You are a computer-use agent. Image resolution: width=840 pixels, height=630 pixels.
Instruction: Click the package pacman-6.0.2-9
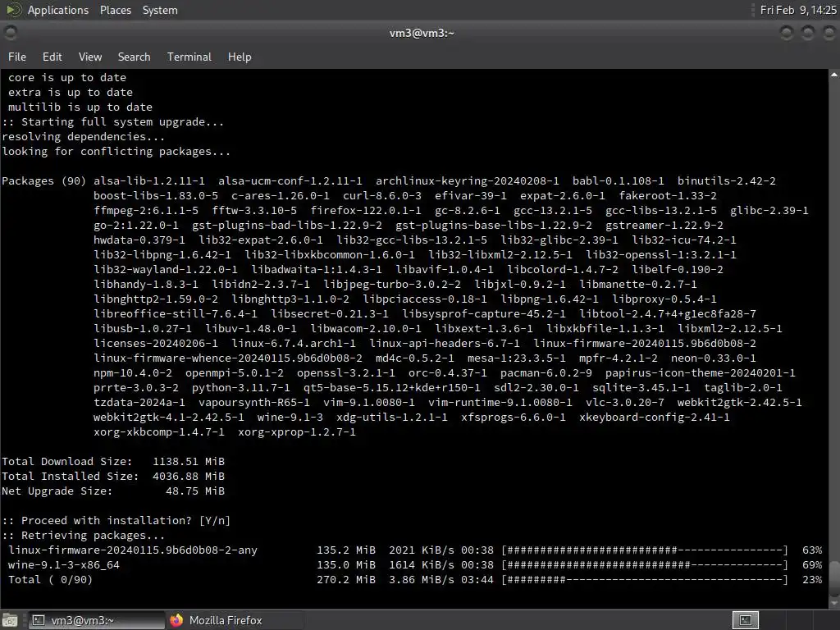pos(546,373)
